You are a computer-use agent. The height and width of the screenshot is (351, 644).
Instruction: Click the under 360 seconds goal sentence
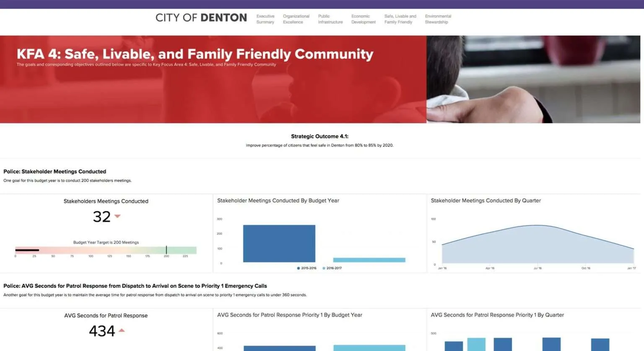(155, 295)
